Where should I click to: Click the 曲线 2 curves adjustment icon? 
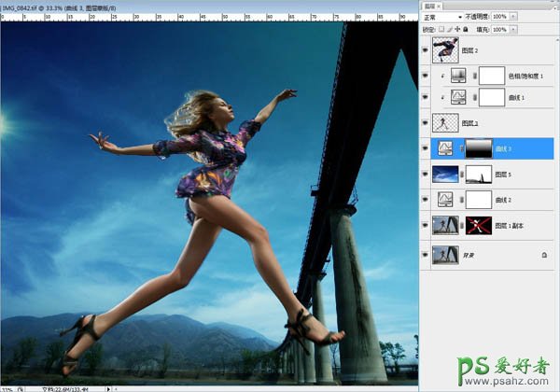tap(446, 199)
